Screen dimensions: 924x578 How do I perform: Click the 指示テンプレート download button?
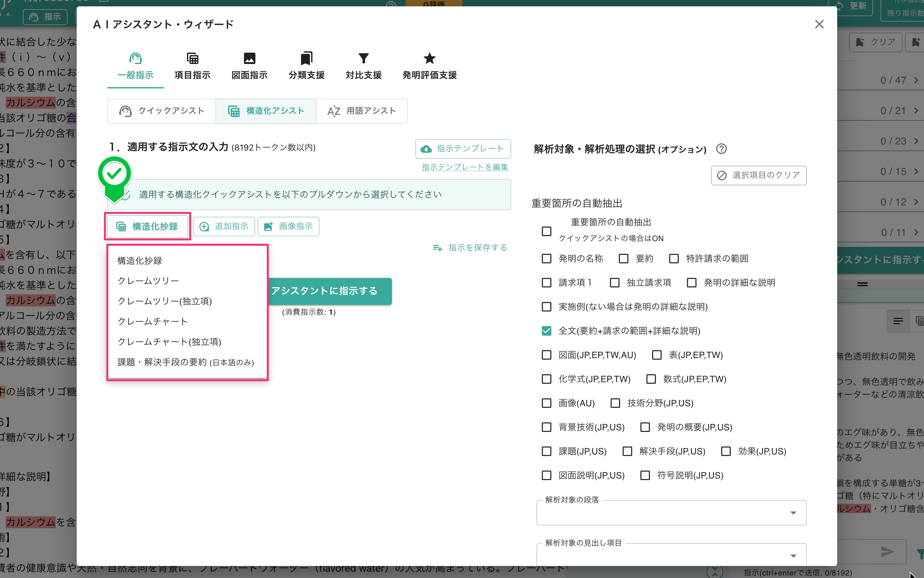463,149
